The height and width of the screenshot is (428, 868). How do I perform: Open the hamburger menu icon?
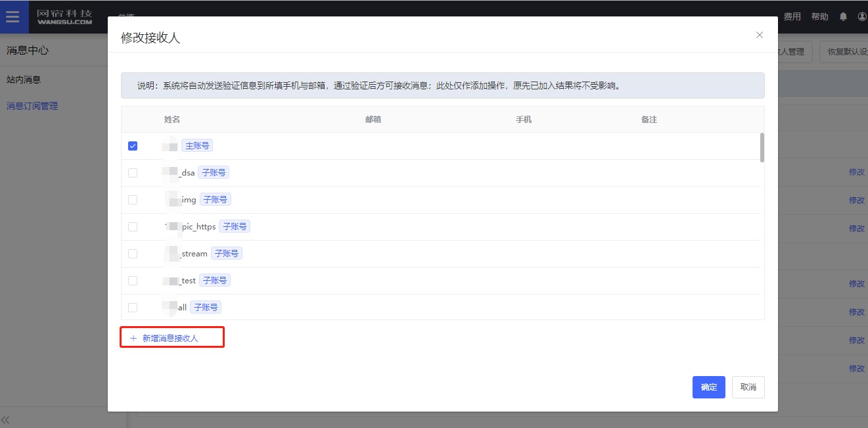(x=13, y=16)
